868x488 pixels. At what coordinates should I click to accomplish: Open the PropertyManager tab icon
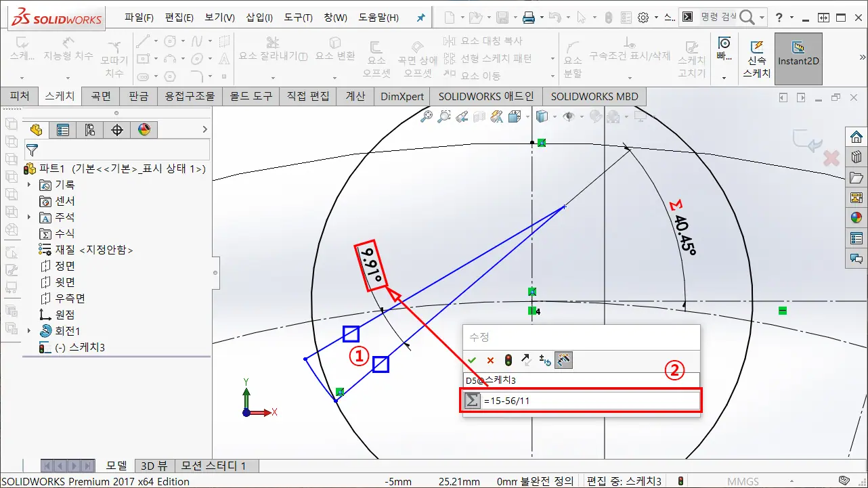click(x=63, y=129)
